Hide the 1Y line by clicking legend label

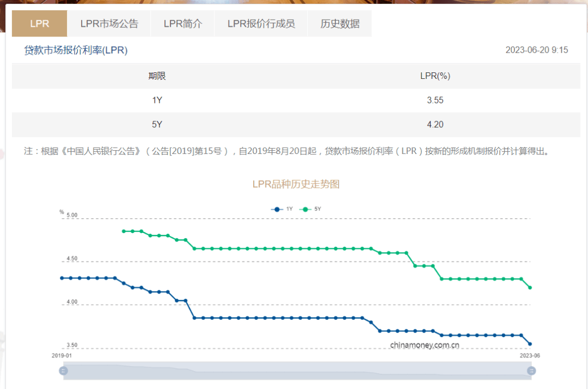pos(289,209)
